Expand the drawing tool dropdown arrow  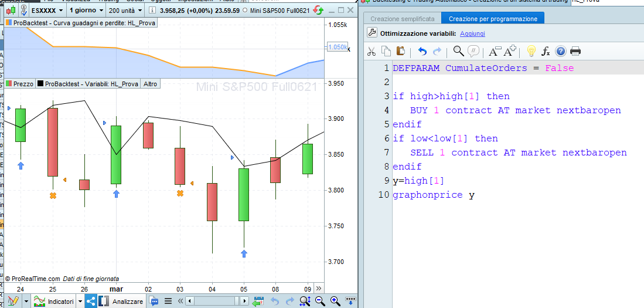click(x=26, y=301)
